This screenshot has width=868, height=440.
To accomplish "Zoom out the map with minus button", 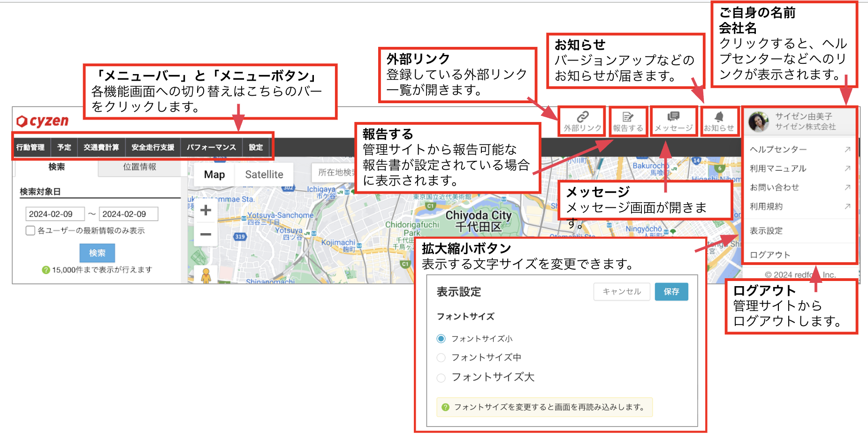I will coord(206,234).
